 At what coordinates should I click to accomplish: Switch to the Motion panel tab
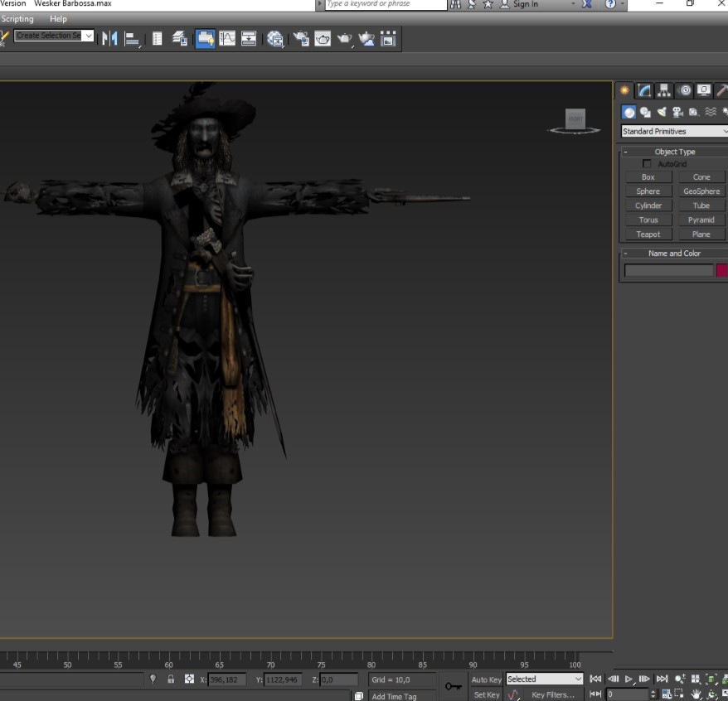click(x=684, y=90)
